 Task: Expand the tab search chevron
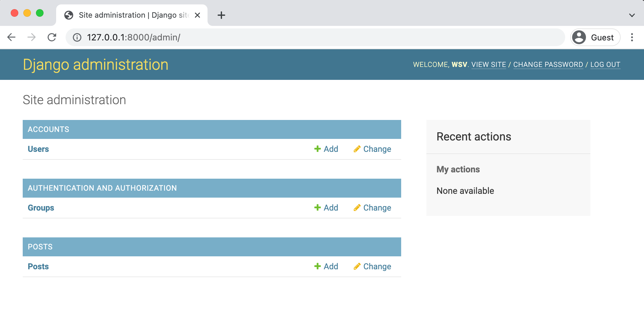tap(632, 15)
